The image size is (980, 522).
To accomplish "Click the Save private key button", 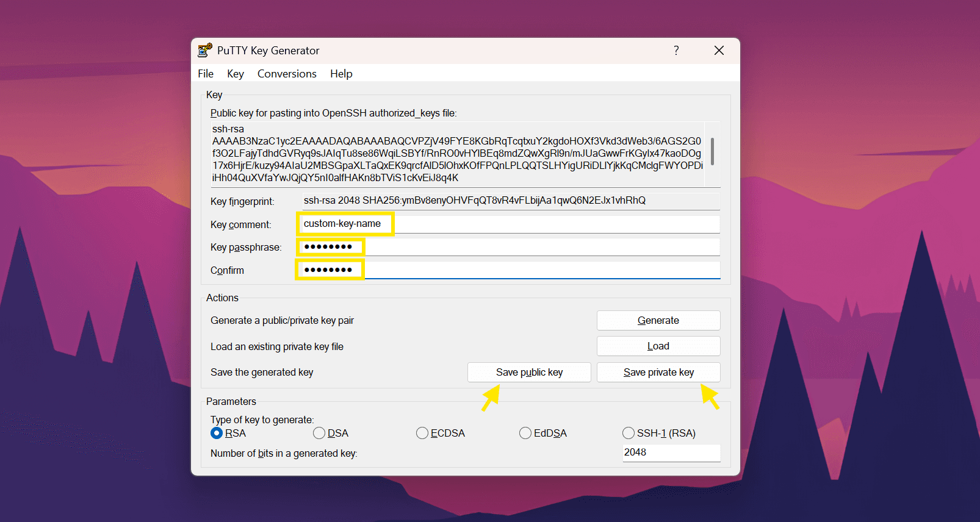I will (658, 373).
